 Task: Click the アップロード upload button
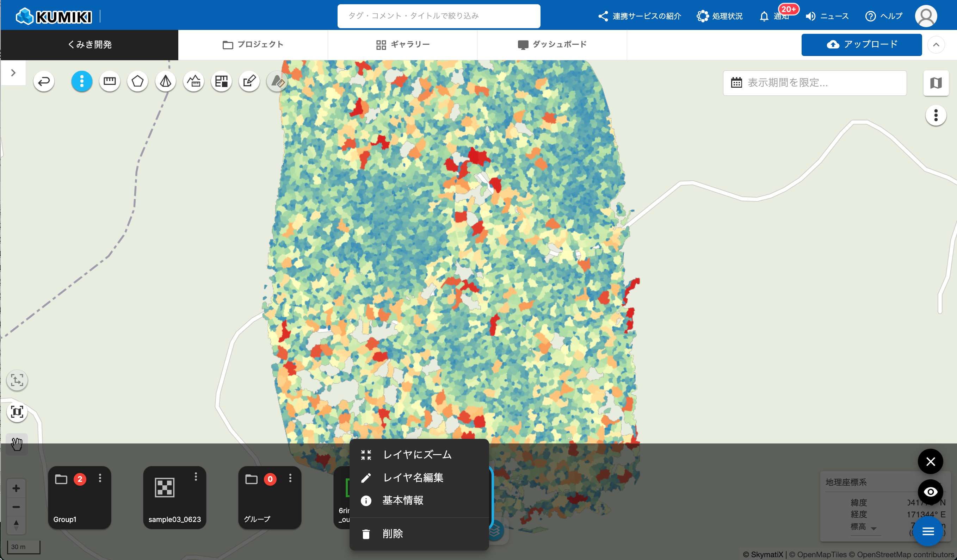[861, 45]
